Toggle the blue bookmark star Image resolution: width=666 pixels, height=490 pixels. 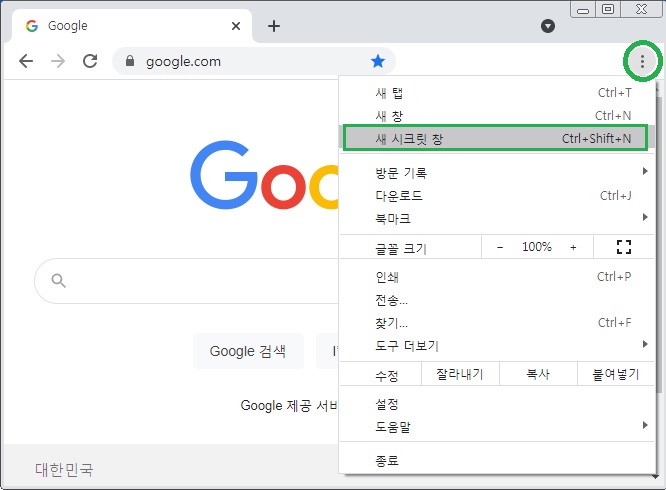coord(378,62)
